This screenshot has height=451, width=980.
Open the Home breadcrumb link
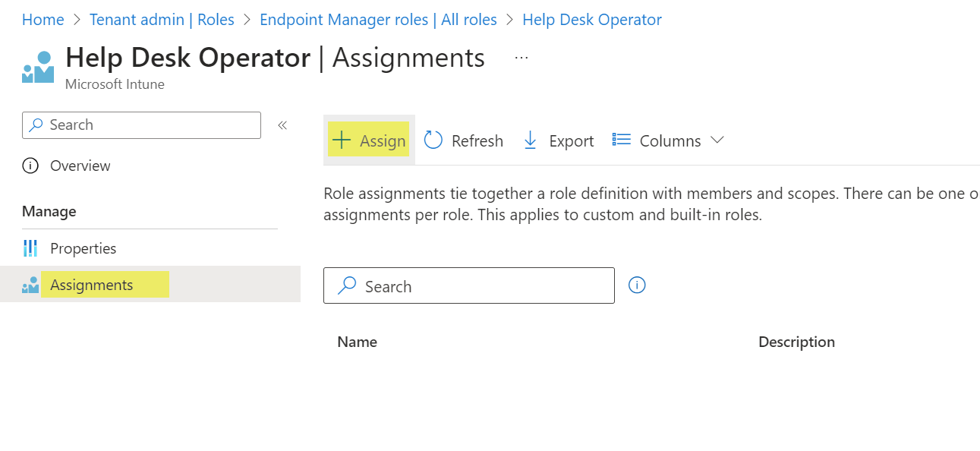(x=43, y=20)
